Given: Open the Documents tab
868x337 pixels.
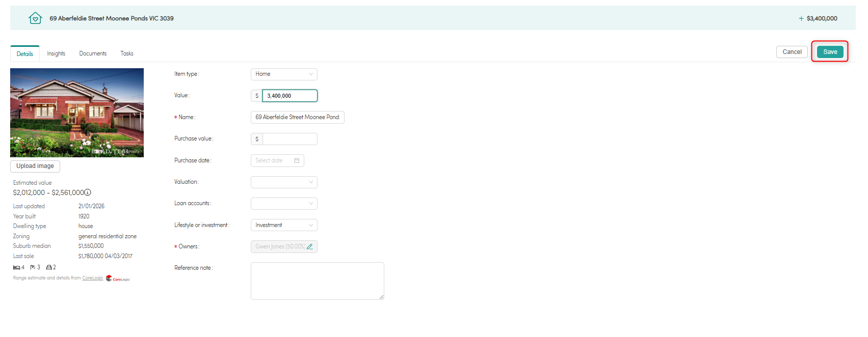Looking at the screenshot, I should click(93, 53).
